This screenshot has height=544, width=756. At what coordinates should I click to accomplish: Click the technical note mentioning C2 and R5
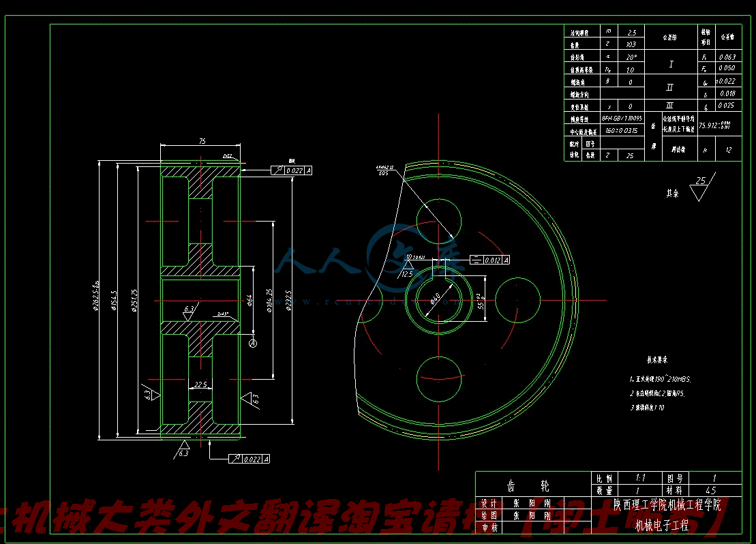coord(656,393)
